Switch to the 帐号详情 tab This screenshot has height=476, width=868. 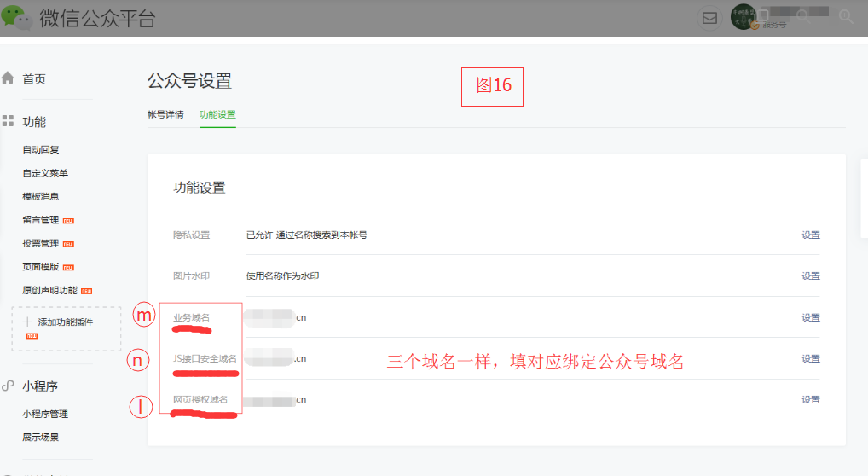click(x=165, y=114)
